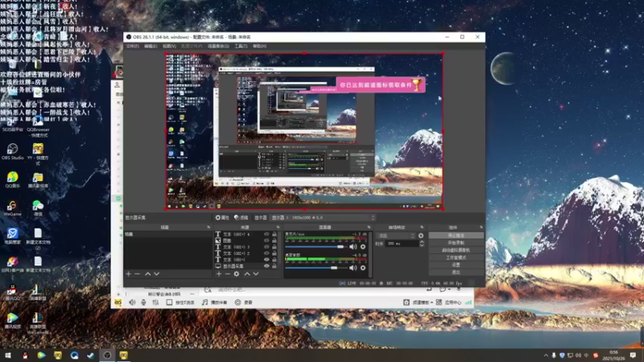The width and height of the screenshot is (644, 362).
Task: Expand 频道模板 menu in YY window
Action: [422, 302]
